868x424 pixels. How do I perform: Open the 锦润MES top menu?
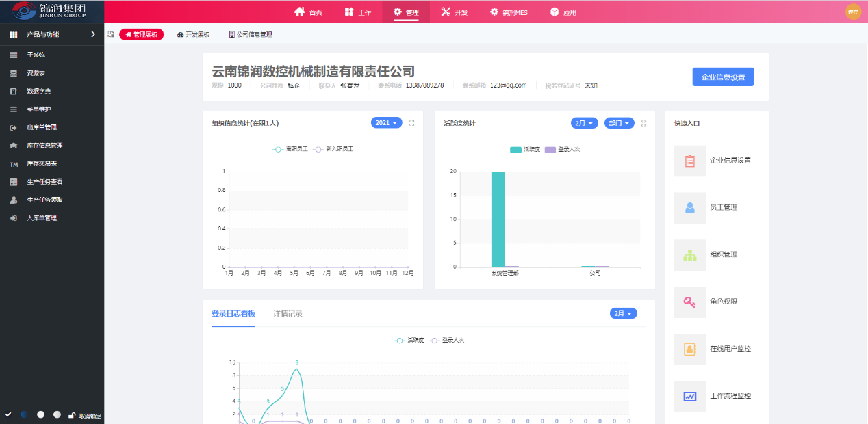coord(509,12)
